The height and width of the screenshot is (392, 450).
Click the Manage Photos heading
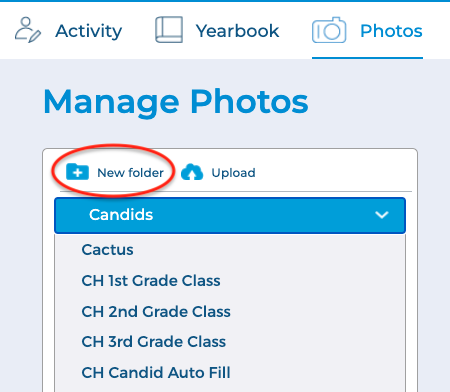176,102
